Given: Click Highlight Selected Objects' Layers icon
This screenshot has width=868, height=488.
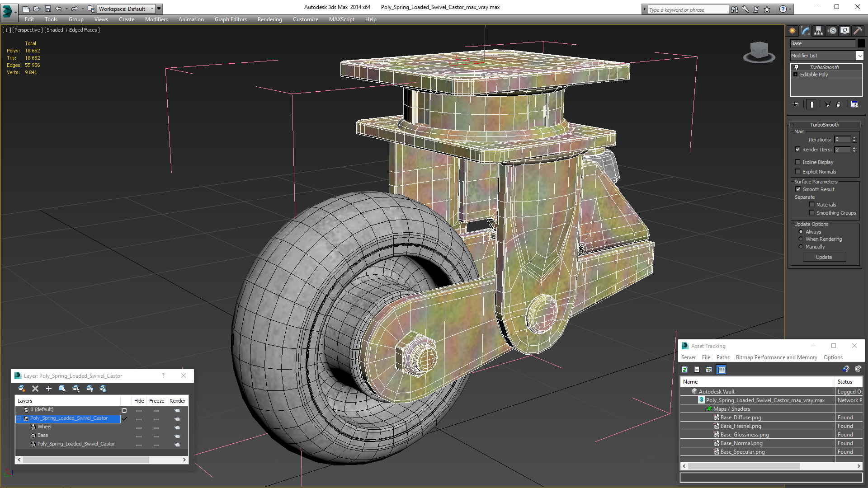Looking at the screenshot, I should 76,389.
